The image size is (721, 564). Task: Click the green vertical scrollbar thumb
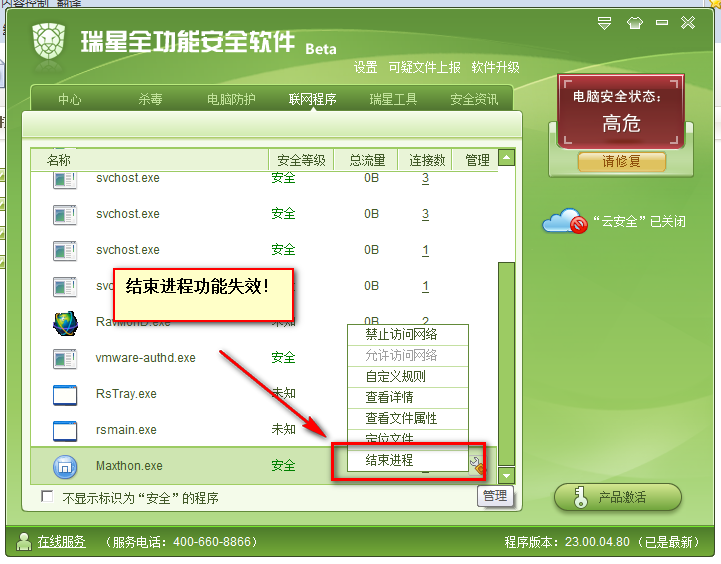pyautogui.click(x=506, y=364)
